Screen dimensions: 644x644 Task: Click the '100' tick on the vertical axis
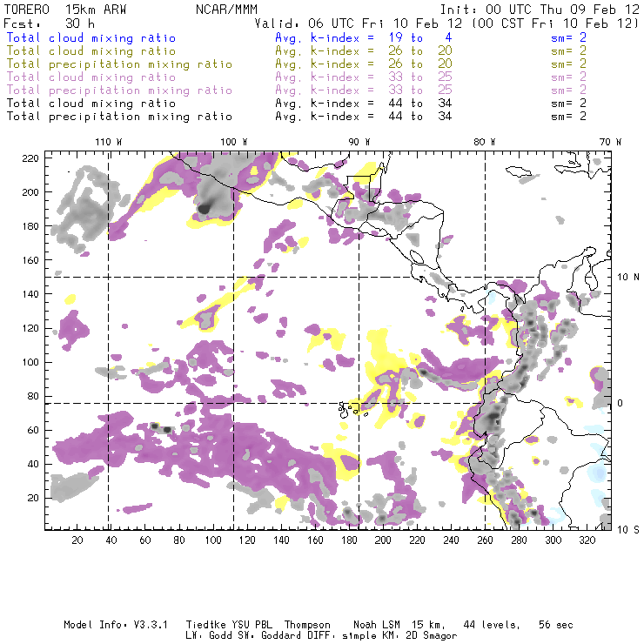[30, 362]
